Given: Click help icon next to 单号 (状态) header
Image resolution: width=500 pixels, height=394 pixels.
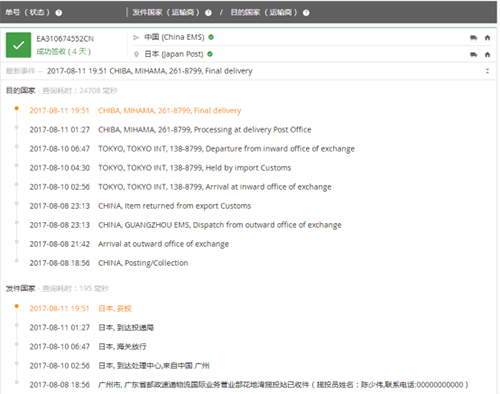Looking at the screenshot, I should [x=59, y=13].
